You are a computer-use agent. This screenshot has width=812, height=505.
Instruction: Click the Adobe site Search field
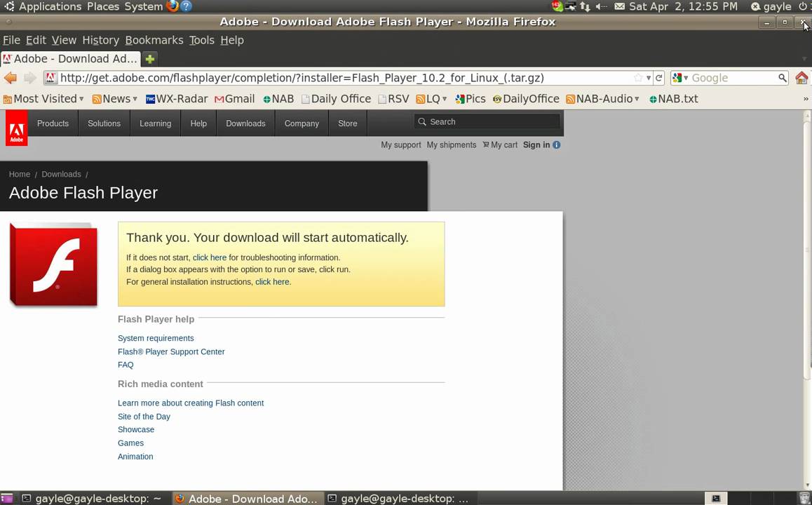point(487,122)
